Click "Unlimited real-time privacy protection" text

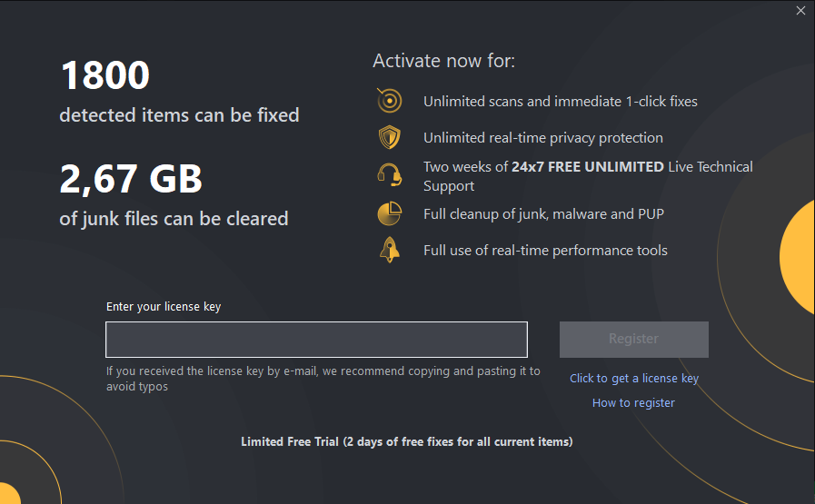point(543,138)
